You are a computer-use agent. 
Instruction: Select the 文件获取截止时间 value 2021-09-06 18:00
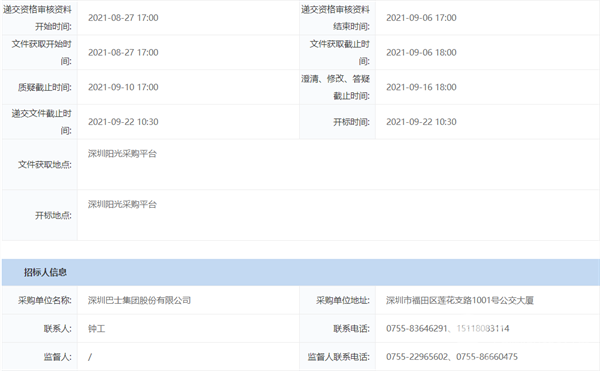coord(421,52)
